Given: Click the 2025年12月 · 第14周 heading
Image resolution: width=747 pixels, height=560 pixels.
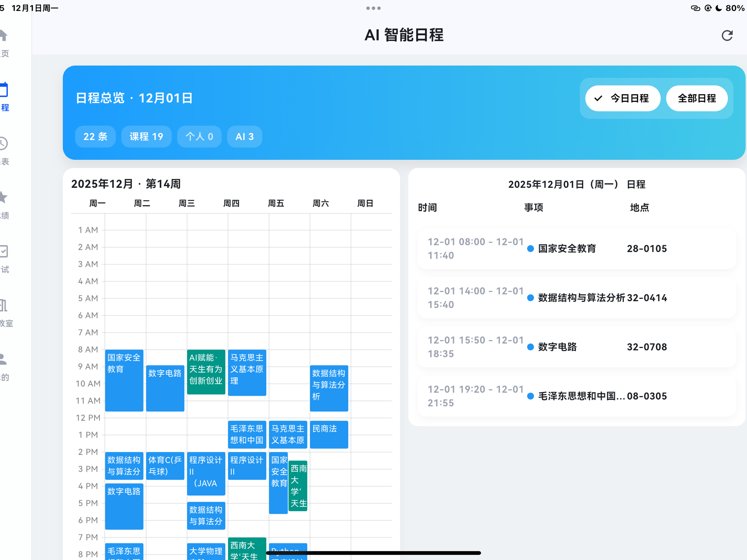Looking at the screenshot, I should pos(126,184).
